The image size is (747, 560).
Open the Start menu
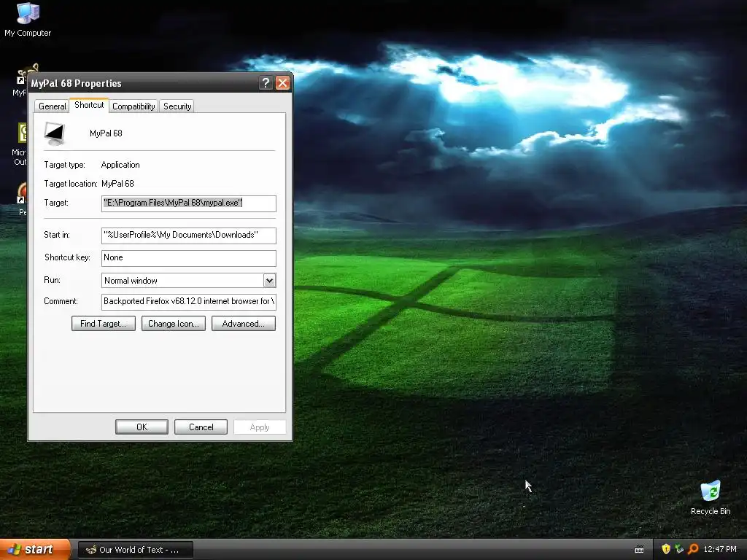(35, 549)
